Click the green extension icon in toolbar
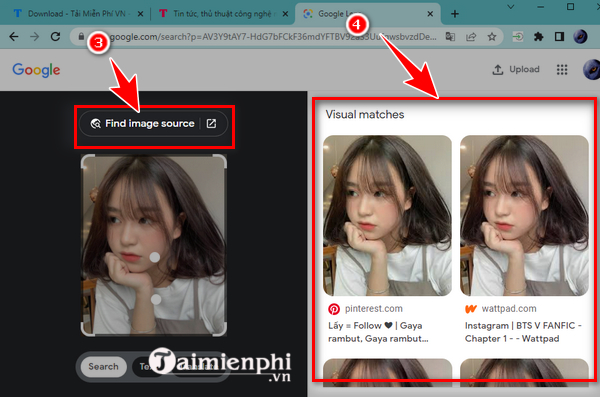The width and height of the screenshot is (600, 397). pos(518,37)
